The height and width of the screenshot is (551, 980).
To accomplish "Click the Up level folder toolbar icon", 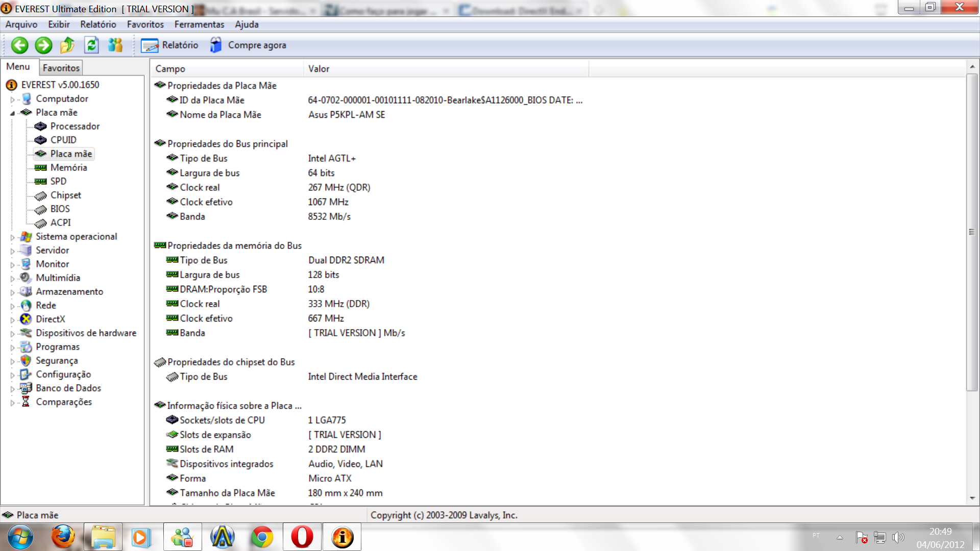I will [67, 45].
